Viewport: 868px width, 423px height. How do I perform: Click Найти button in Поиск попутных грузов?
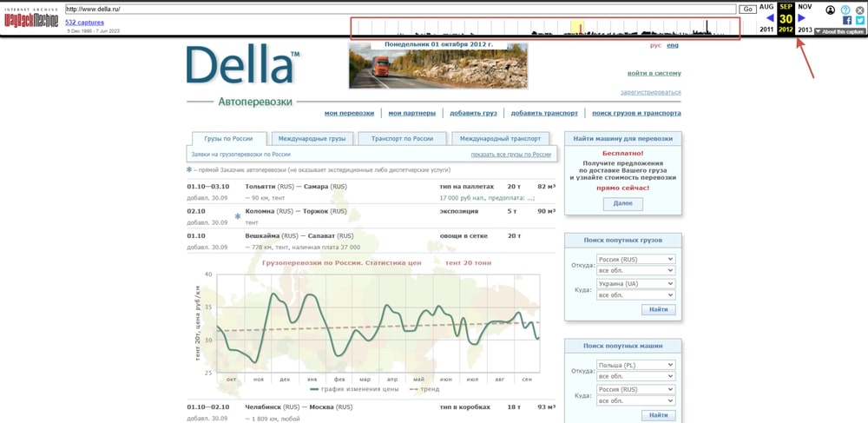coord(659,309)
